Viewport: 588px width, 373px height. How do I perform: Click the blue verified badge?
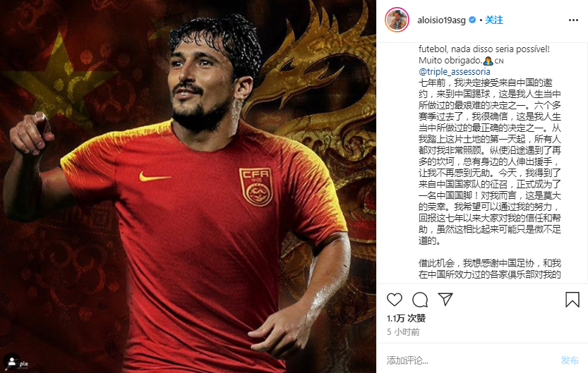point(472,20)
